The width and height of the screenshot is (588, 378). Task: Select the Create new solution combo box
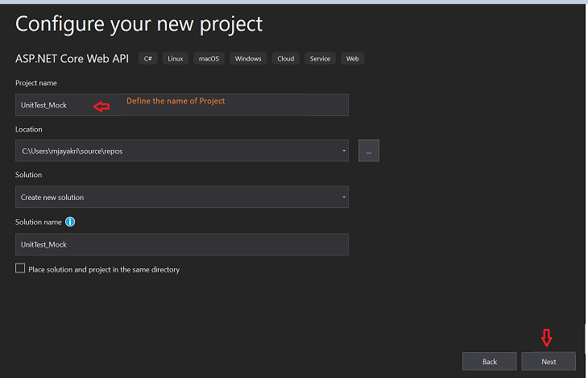tap(182, 197)
